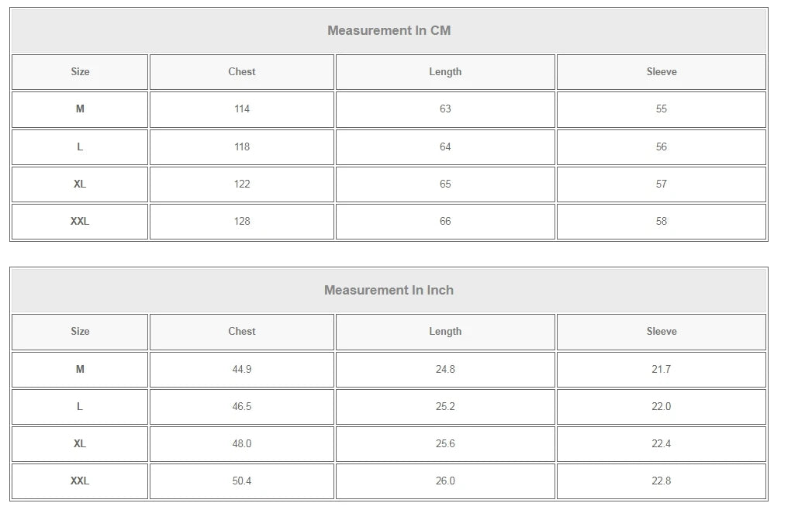Select length value 26.0 for XXL
The height and width of the screenshot is (510, 812).
point(445,481)
